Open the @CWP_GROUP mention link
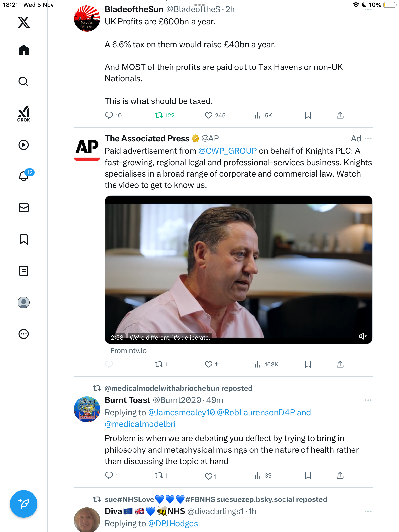The image size is (399, 532). tap(228, 151)
